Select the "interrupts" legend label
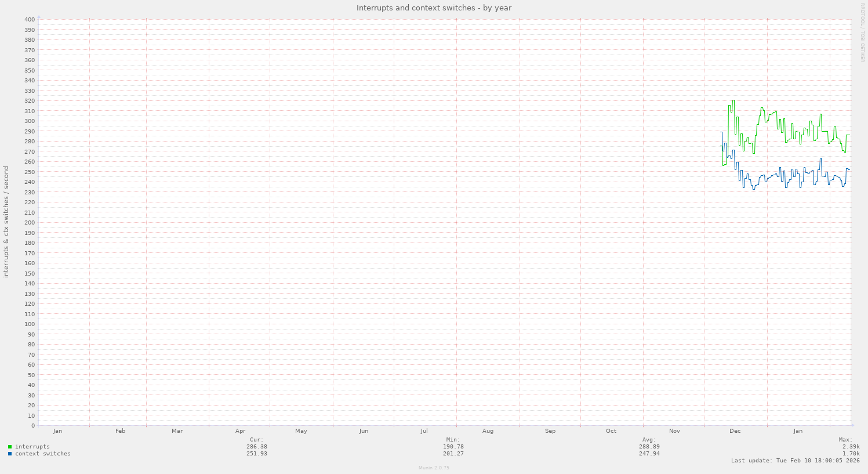 (32, 447)
